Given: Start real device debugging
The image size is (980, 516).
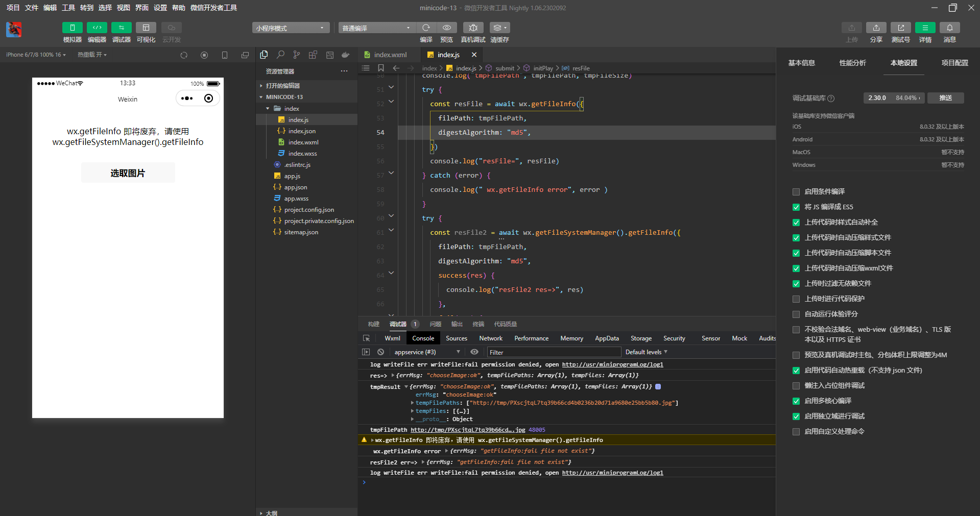Looking at the screenshot, I should [x=473, y=28].
